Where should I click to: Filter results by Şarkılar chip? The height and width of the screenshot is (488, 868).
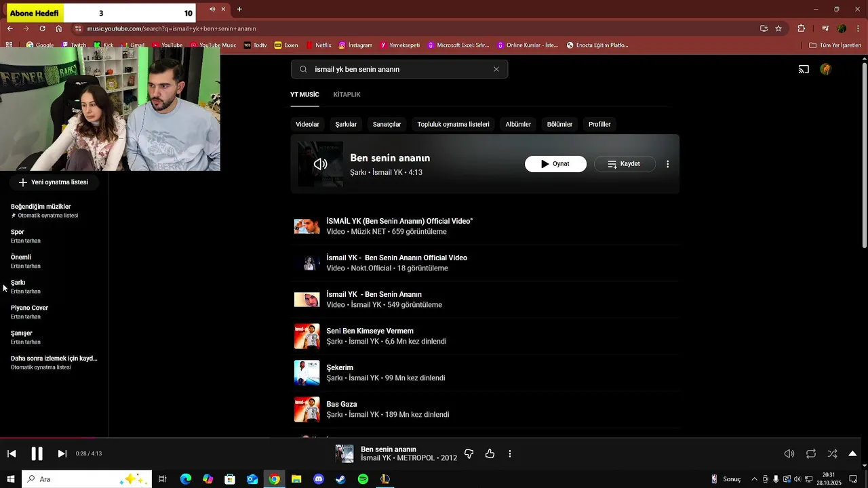coord(346,124)
